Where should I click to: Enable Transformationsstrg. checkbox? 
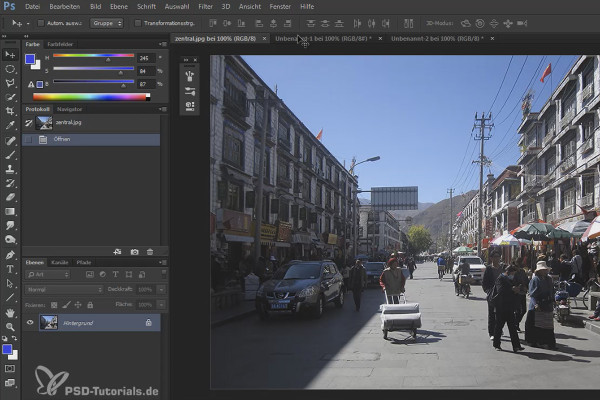click(x=137, y=23)
